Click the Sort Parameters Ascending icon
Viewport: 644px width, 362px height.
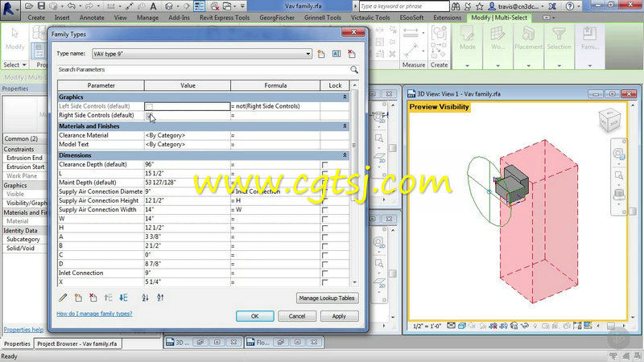point(145,298)
